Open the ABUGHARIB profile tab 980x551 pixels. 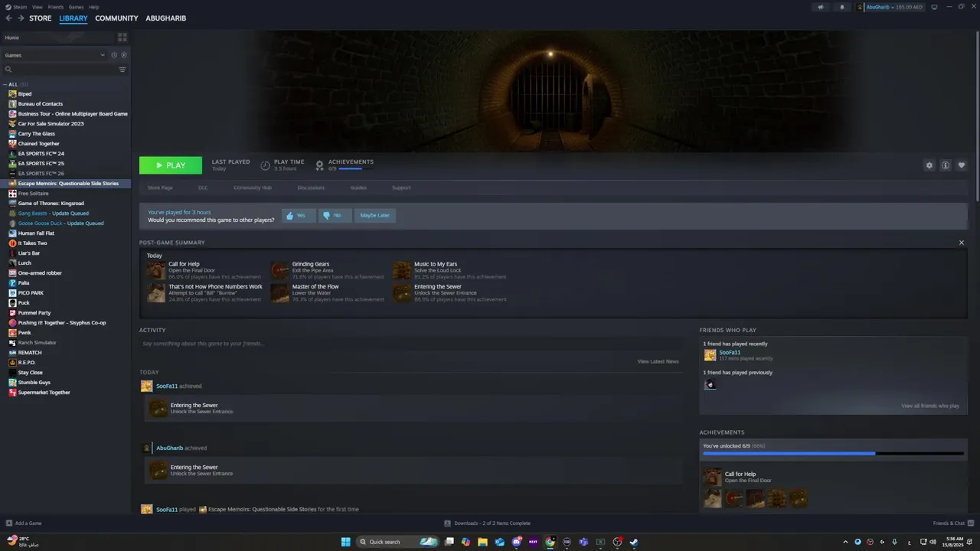pos(166,18)
